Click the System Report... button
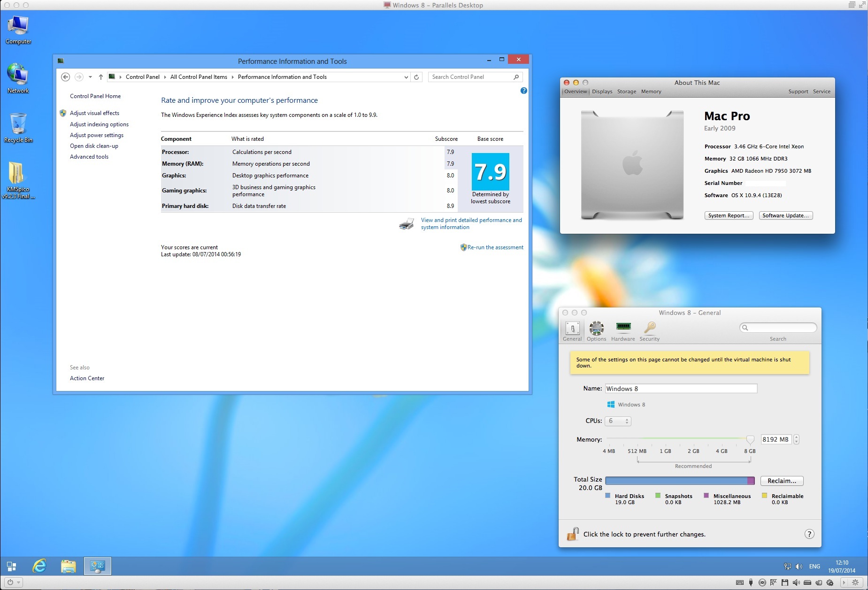 point(729,215)
